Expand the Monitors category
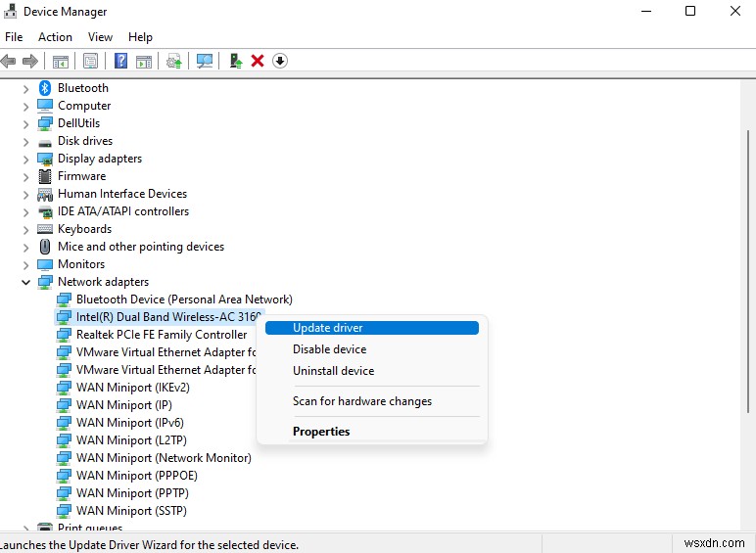Viewport: 756px width, 553px height. point(26,265)
